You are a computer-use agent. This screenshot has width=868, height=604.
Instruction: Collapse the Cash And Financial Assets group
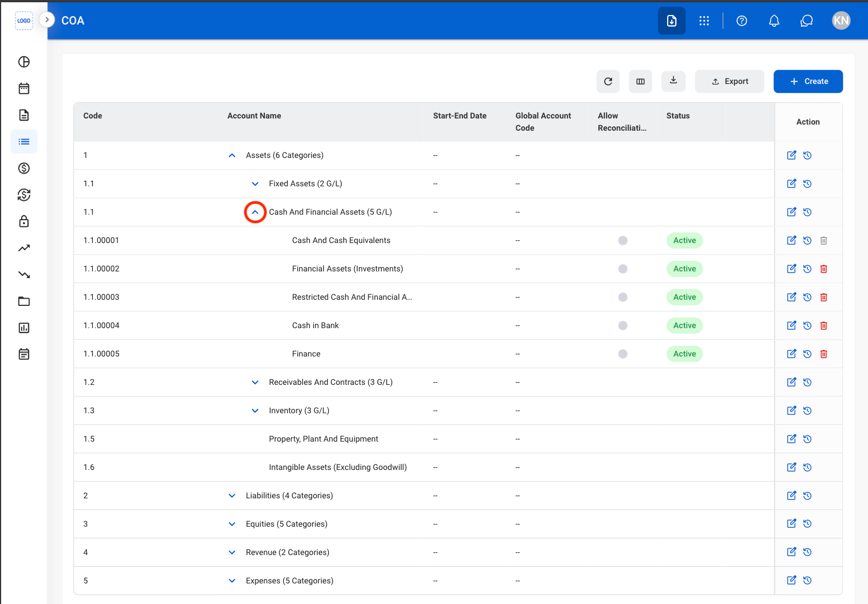[x=255, y=212]
